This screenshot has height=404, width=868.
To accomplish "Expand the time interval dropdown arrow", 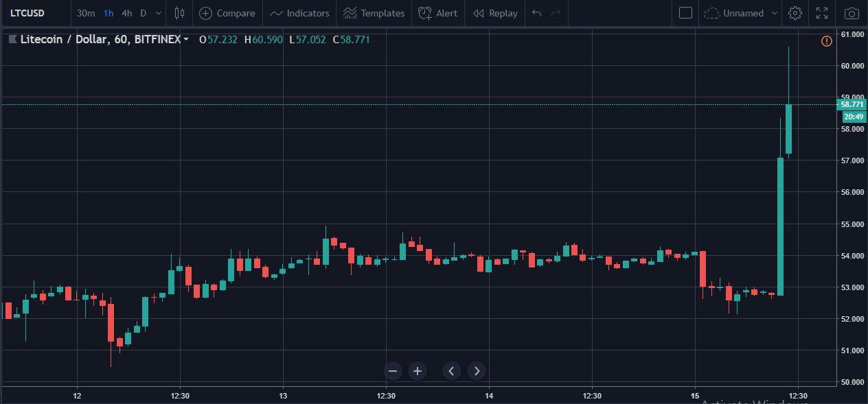I will coord(159,13).
